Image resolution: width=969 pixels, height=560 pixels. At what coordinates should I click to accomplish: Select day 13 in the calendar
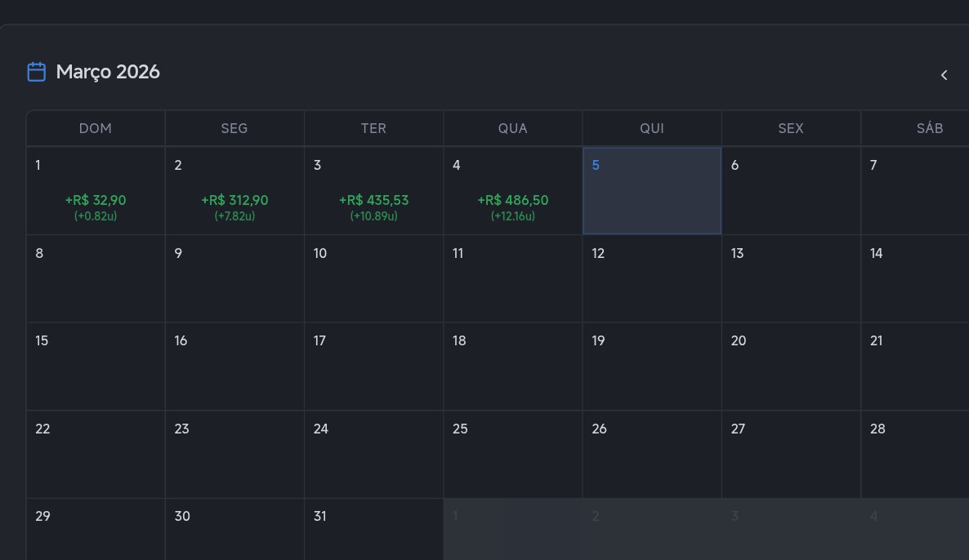pyautogui.click(x=791, y=279)
